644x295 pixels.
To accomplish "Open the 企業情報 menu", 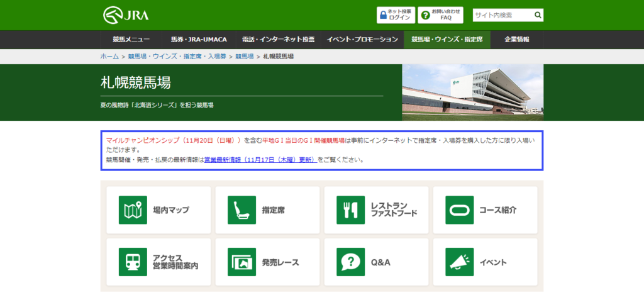I will [517, 40].
